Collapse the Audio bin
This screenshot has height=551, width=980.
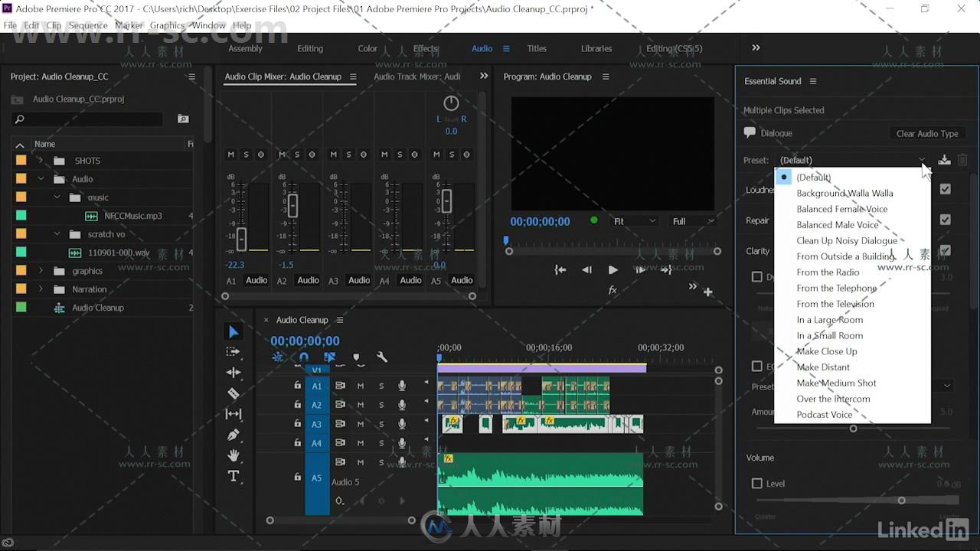[x=41, y=179]
